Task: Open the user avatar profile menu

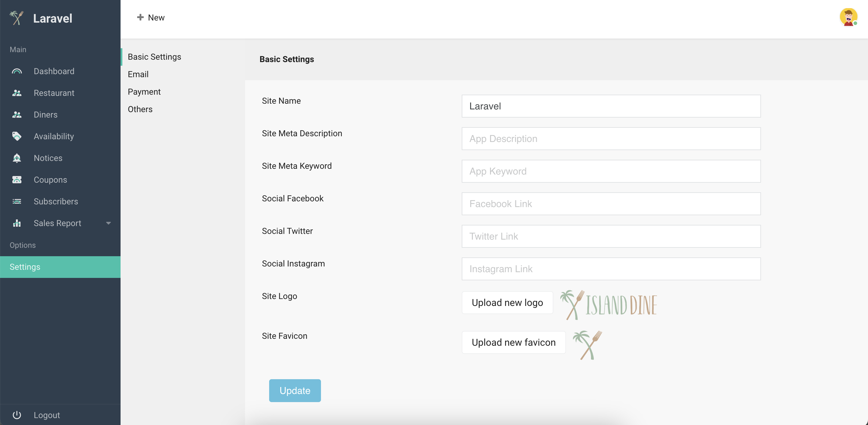Action: (848, 17)
